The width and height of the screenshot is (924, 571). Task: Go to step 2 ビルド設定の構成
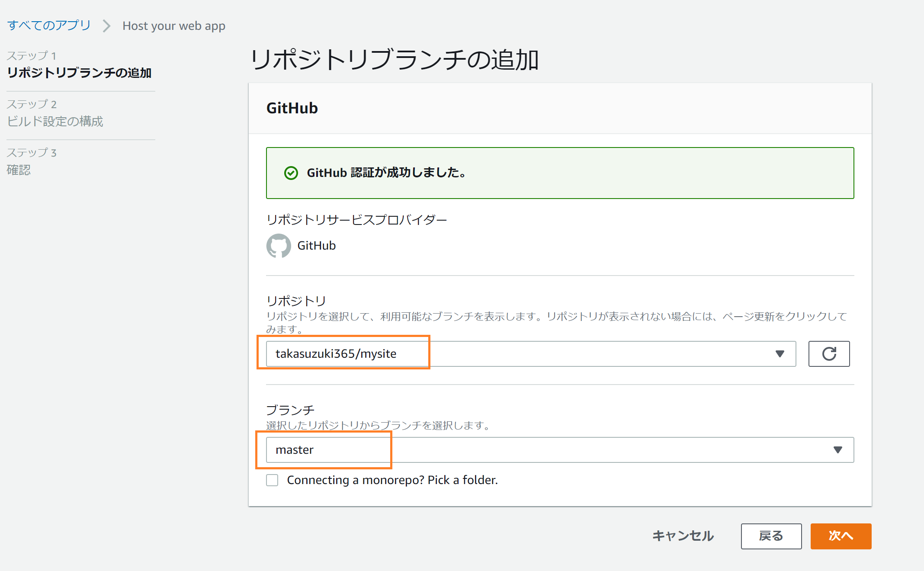click(x=55, y=121)
